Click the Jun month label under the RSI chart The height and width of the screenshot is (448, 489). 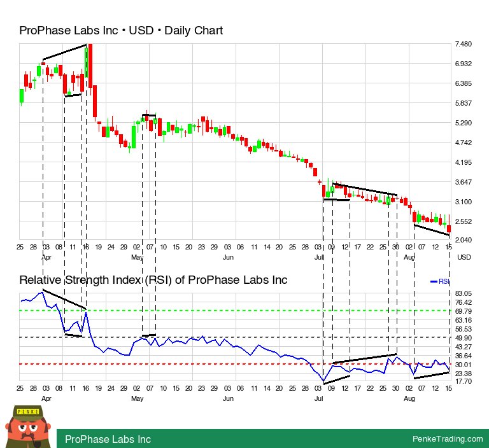(x=228, y=398)
